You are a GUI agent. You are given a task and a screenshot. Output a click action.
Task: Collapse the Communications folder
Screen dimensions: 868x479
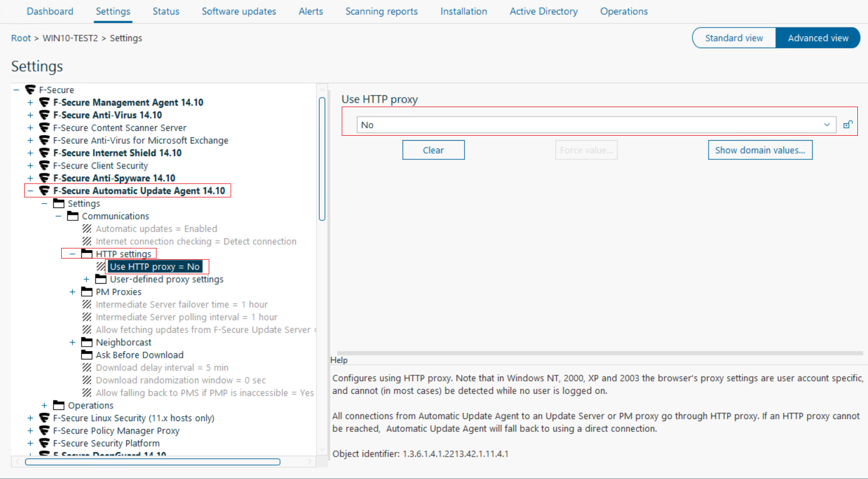[58, 216]
